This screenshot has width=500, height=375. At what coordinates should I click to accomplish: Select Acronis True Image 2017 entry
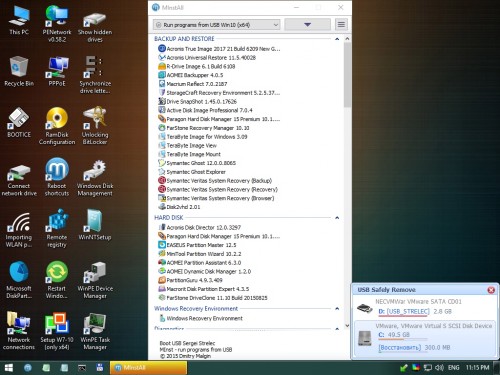tap(219, 49)
